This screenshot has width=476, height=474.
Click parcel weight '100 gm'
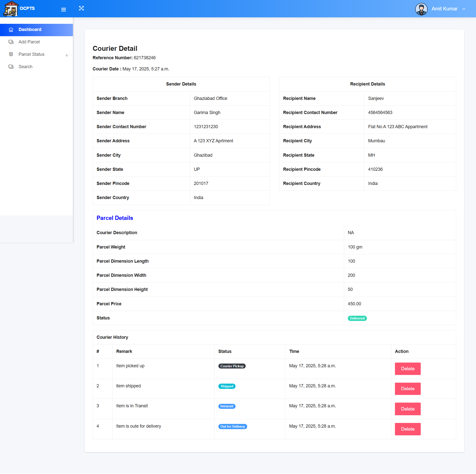coord(355,247)
